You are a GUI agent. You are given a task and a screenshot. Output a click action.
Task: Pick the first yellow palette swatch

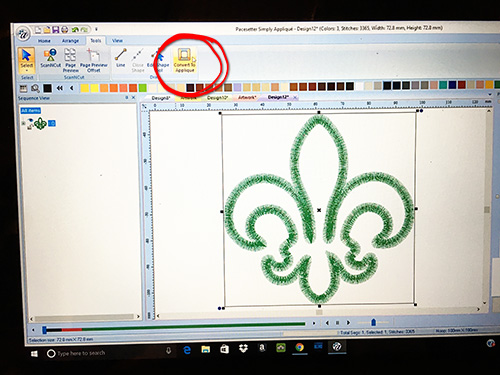click(x=85, y=88)
